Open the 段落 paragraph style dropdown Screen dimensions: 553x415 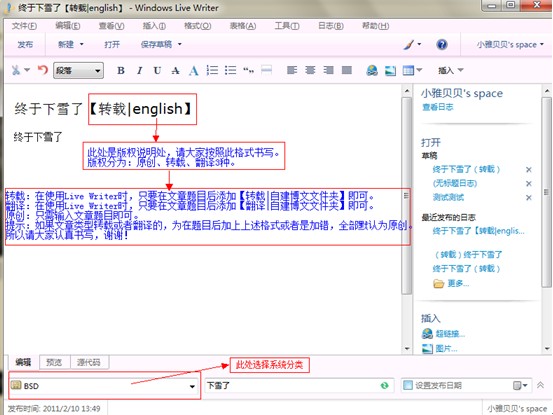click(78, 71)
